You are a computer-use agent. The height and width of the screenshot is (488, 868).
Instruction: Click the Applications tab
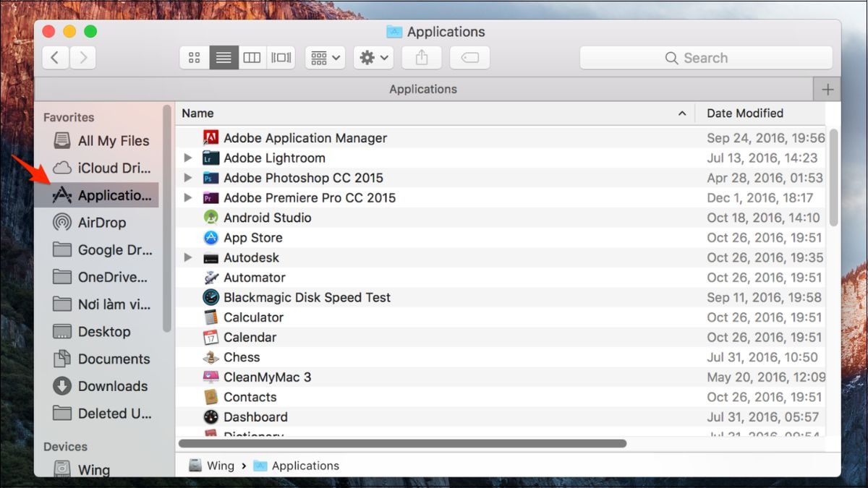click(x=423, y=90)
